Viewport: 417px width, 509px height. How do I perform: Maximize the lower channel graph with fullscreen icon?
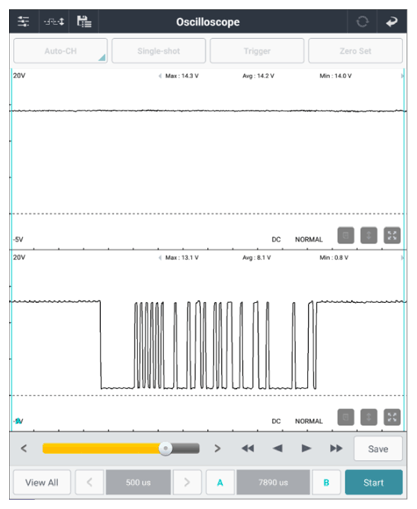[x=392, y=417]
